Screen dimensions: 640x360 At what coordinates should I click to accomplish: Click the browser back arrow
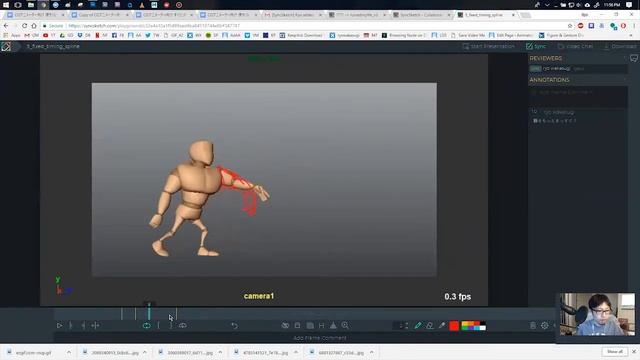pyautogui.click(x=6, y=26)
